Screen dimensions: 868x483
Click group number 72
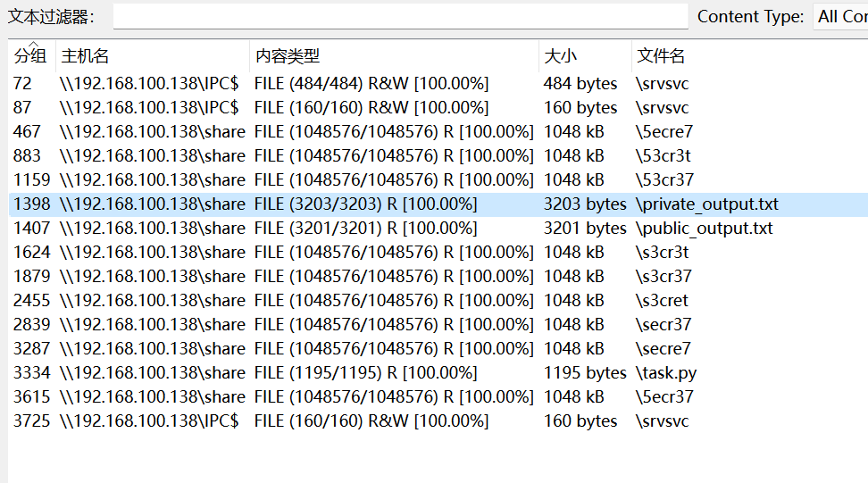click(22, 84)
